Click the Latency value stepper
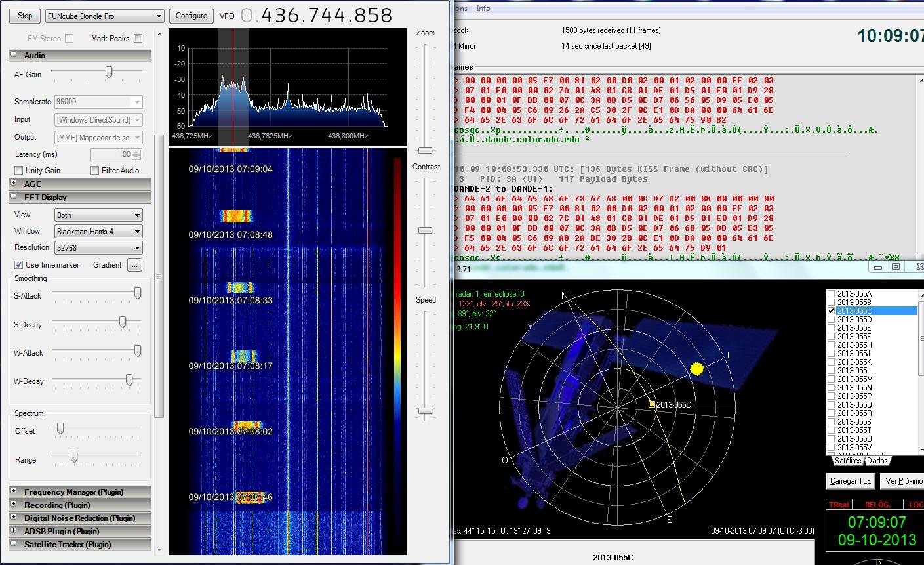This screenshot has width=924, height=565. [136, 155]
